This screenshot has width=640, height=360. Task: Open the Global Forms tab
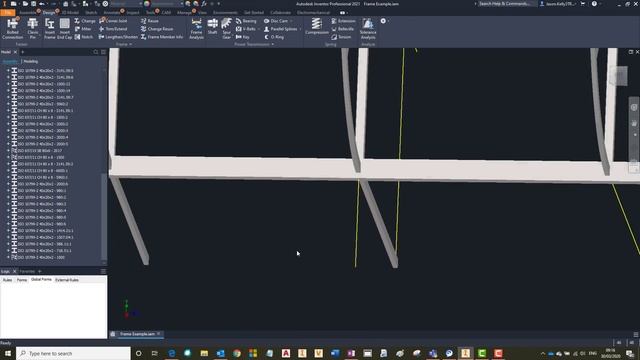click(x=41, y=280)
